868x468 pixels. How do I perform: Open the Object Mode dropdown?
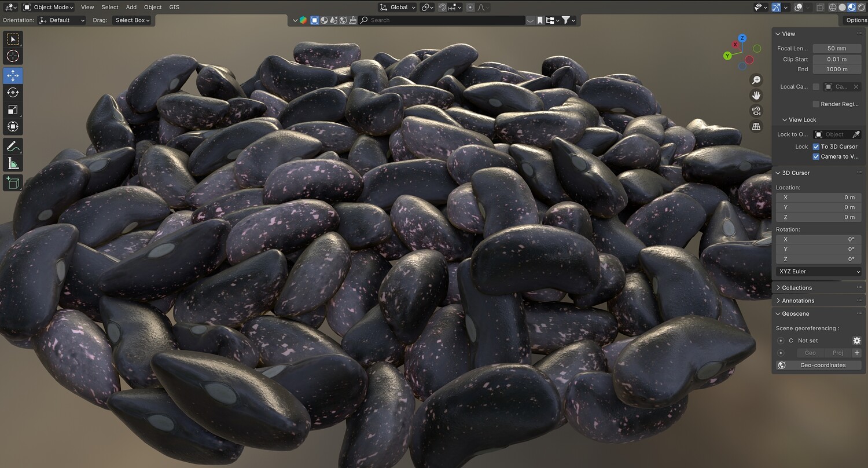tap(49, 8)
